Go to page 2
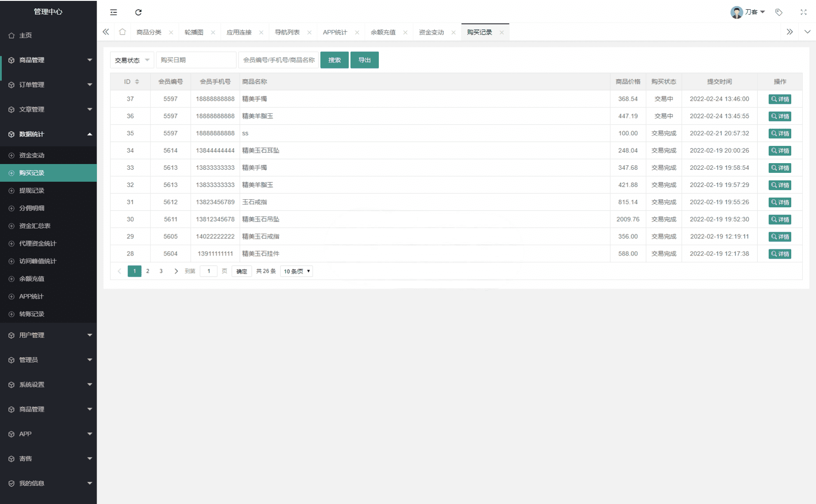 [148, 271]
